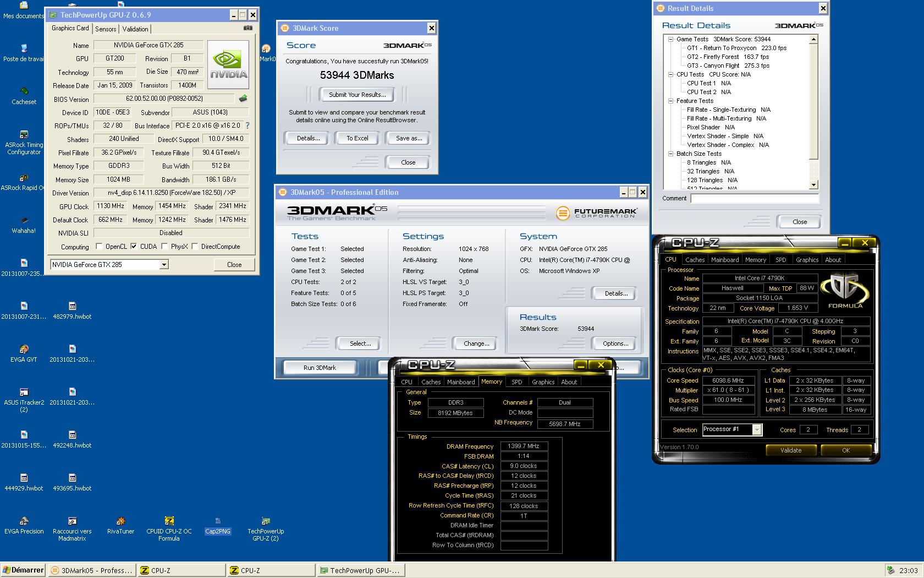Open Raccourci vers Madmatrix desktop icon
The image size is (924, 578).
click(x=72, y=529)
